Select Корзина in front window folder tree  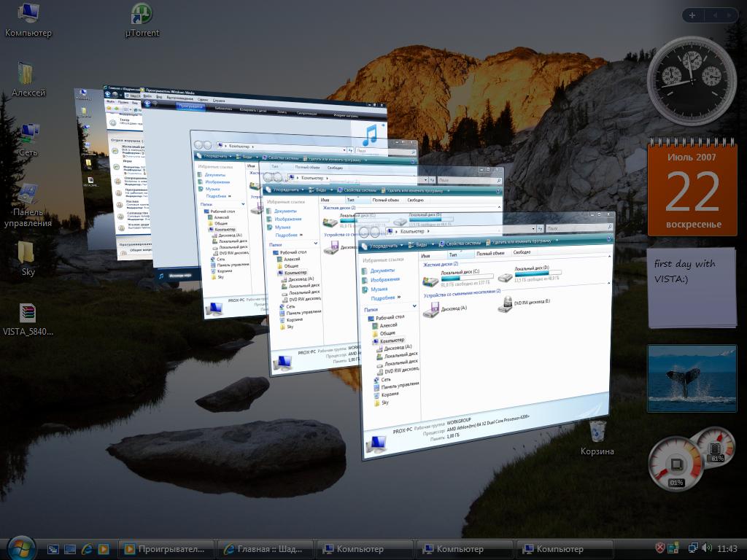(386, 394)
